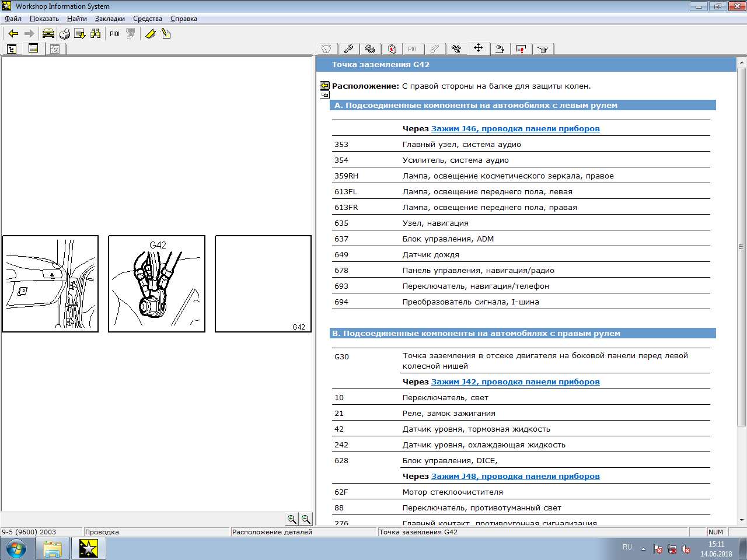Click the yellow highlighter bookmark icon
The width and height of the screenshot is (747, 560).
(150, 34)
